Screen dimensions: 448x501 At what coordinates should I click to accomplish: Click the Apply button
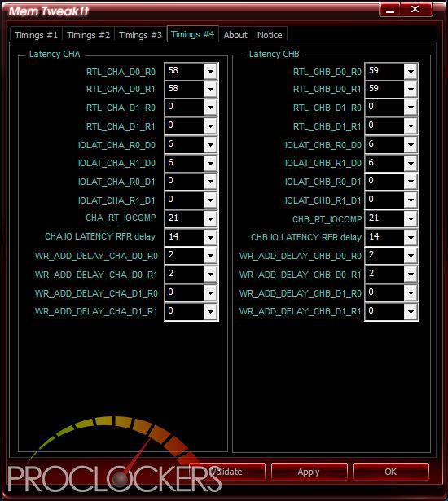[309, 472]
